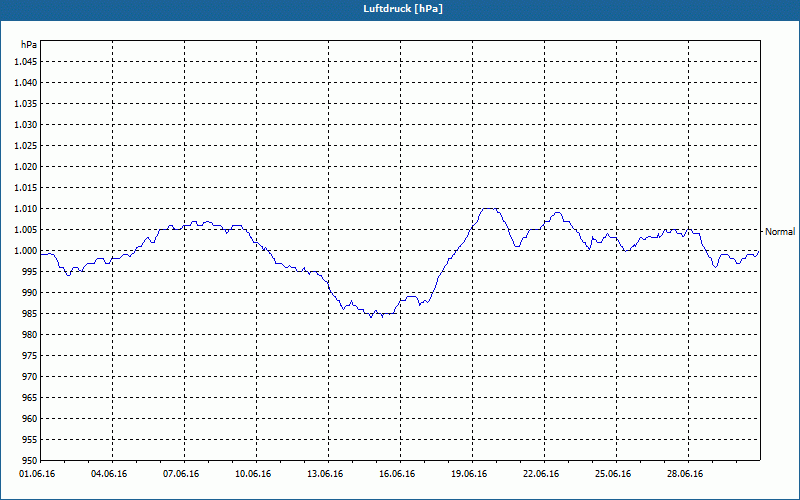Viewport: 800px width, 500px height.
Task: Select the 1.010 y-axis label
Action: click(x=26, y=209)
